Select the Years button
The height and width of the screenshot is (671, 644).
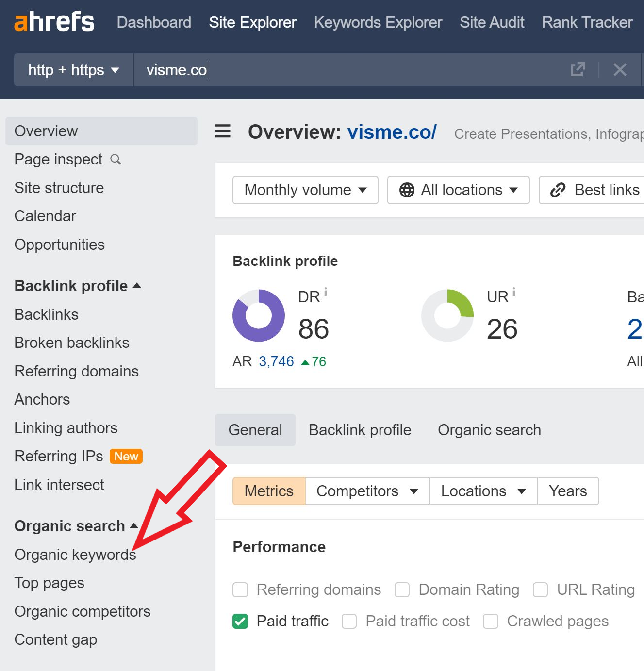point(568,491)
